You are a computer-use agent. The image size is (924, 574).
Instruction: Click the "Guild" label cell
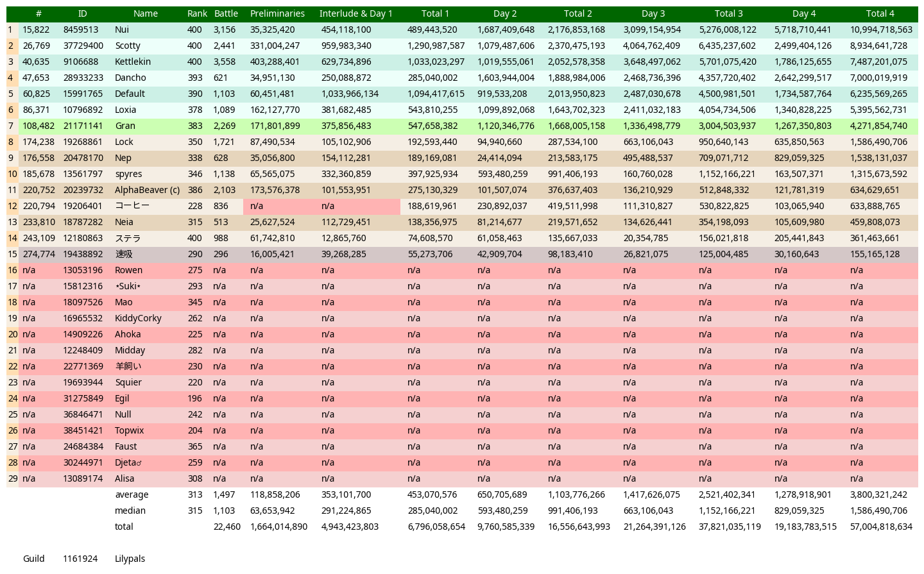(x=34, y=559)
